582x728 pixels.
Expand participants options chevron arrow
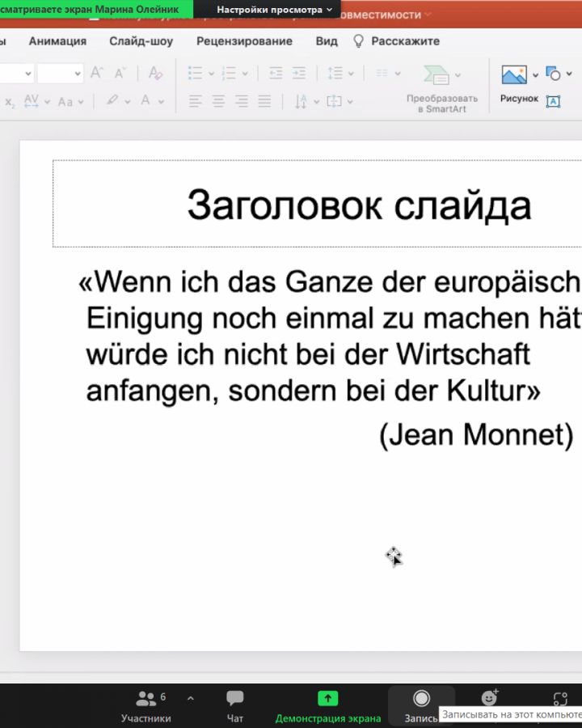tap(191, 697)
